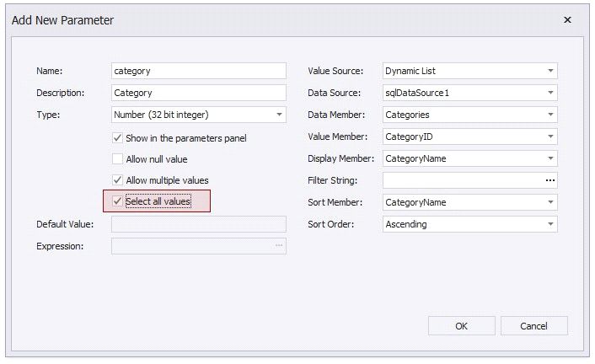Screen dimensions: 595x364
Task: Open the Value Member dropdown
Action: (x=549, y=136)
